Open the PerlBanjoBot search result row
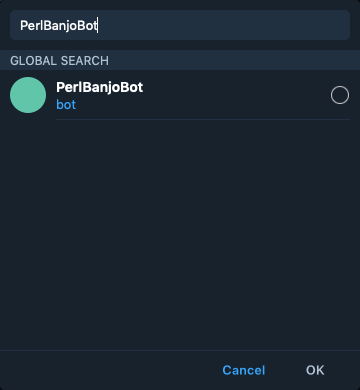Screen dimensions: 360x390 click(180, 95)
